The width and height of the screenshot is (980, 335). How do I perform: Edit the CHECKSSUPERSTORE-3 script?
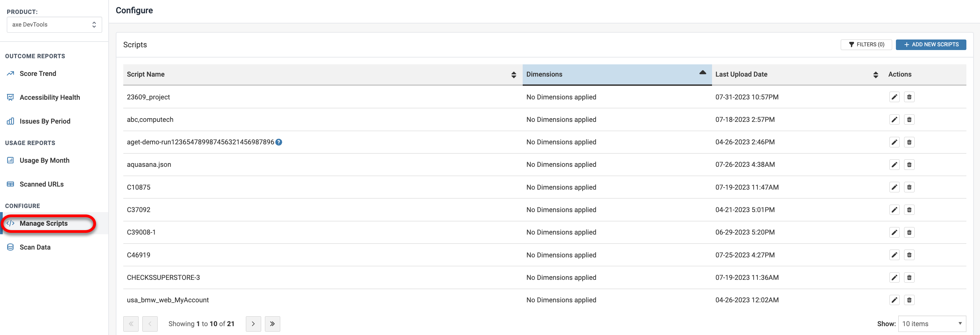click(894, 277)
